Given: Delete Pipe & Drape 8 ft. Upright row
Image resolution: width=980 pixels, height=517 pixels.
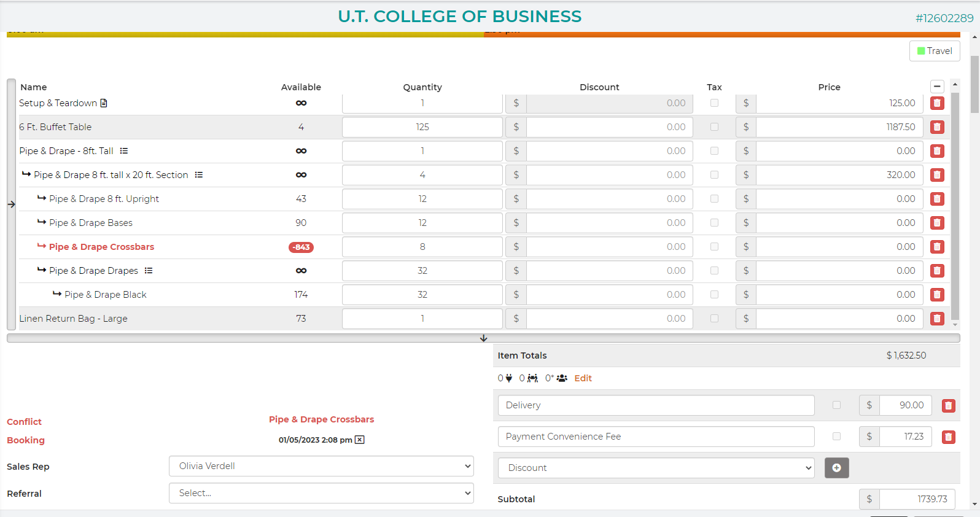Looking at the screenshot, I should pos(937,199).
